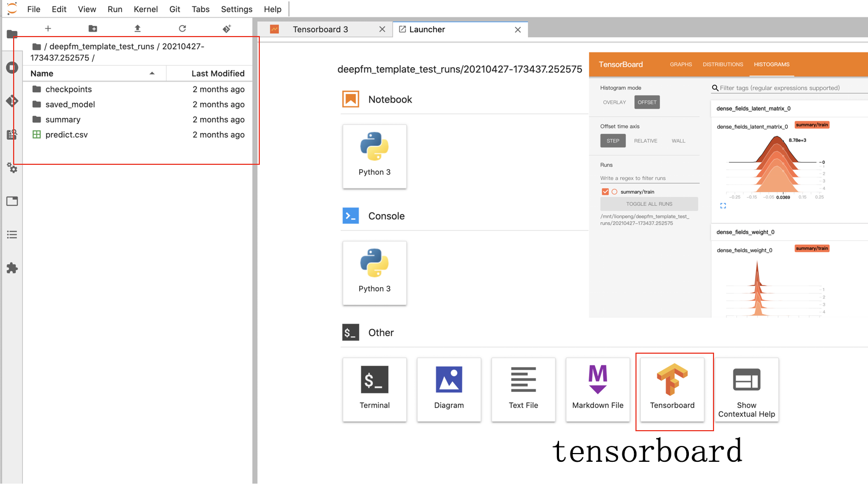Screen dimensions: 868x488
Task: Click the Jupyter logo in menu bar
Action: pyautogui.click(x=12, y=9)
